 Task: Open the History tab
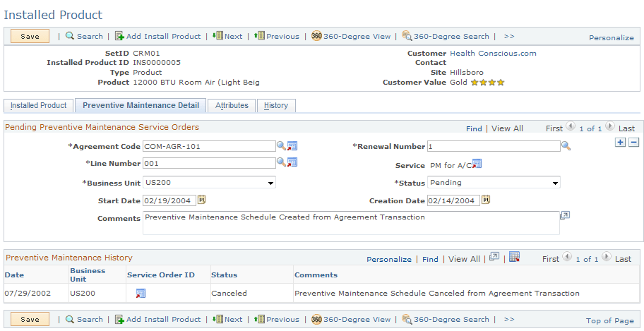(276, 105)
